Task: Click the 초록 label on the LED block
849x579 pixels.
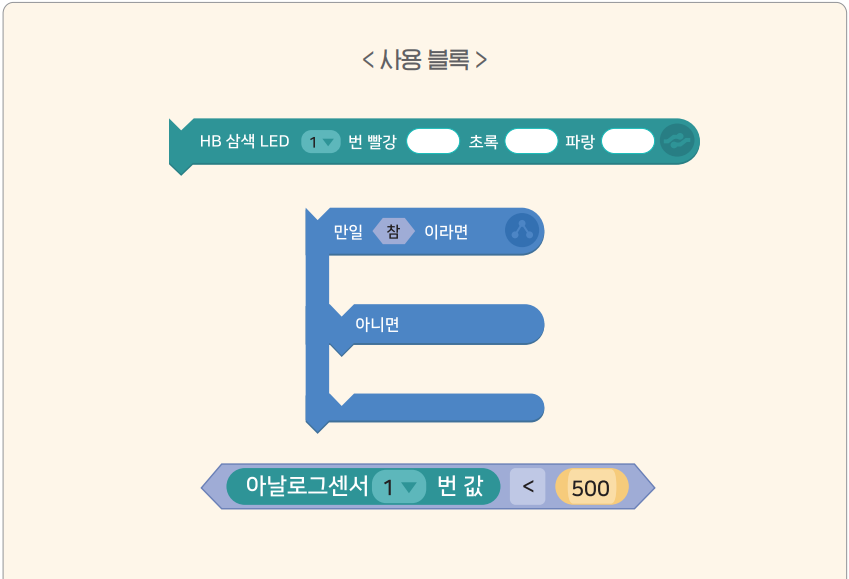Action: pos(483,142)
